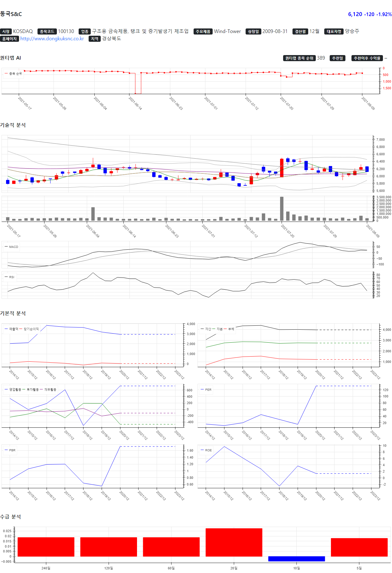Click the 5일 red supply bar

[x=359, y=547]
